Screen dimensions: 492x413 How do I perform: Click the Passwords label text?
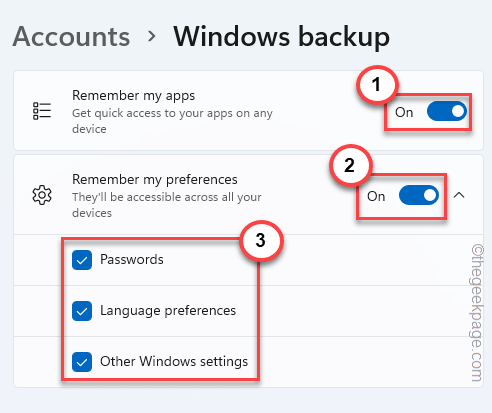(x=132, y=259)
